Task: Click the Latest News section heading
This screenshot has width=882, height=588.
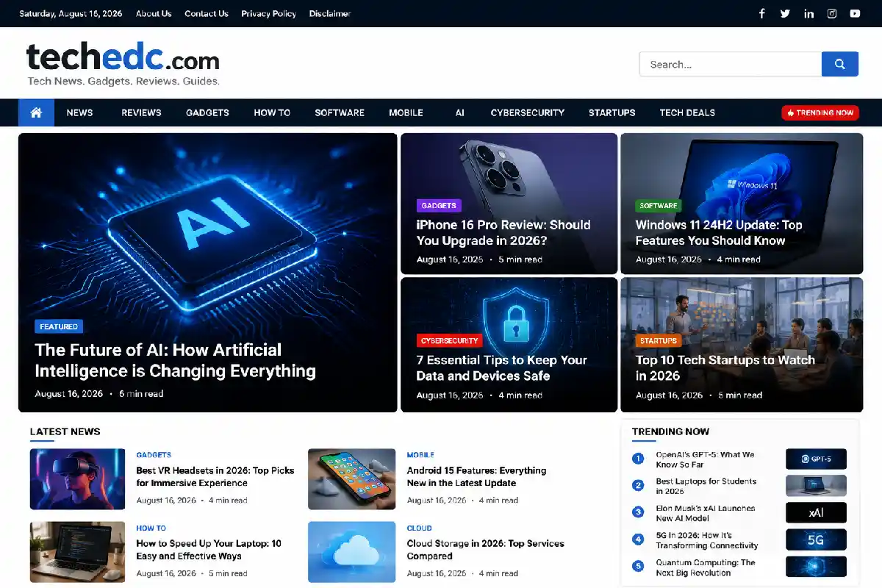Action: click(65, 431)
